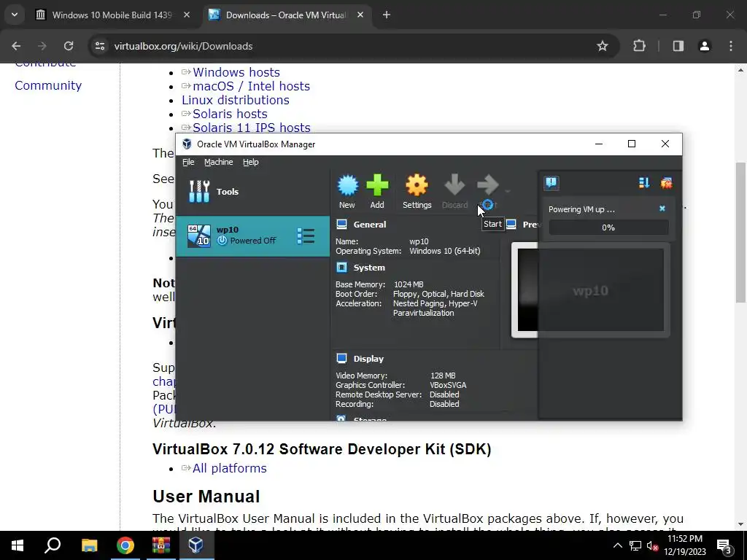Click the System section chip icon

(341, 268)
